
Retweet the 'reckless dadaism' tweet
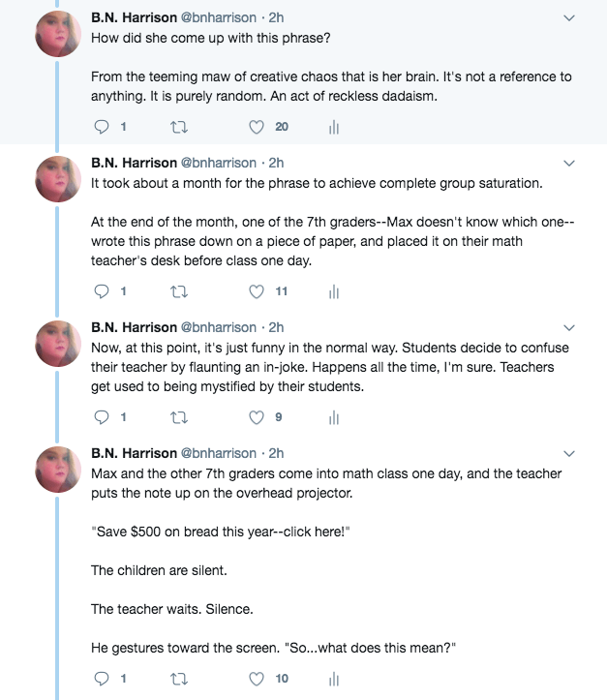178,127
